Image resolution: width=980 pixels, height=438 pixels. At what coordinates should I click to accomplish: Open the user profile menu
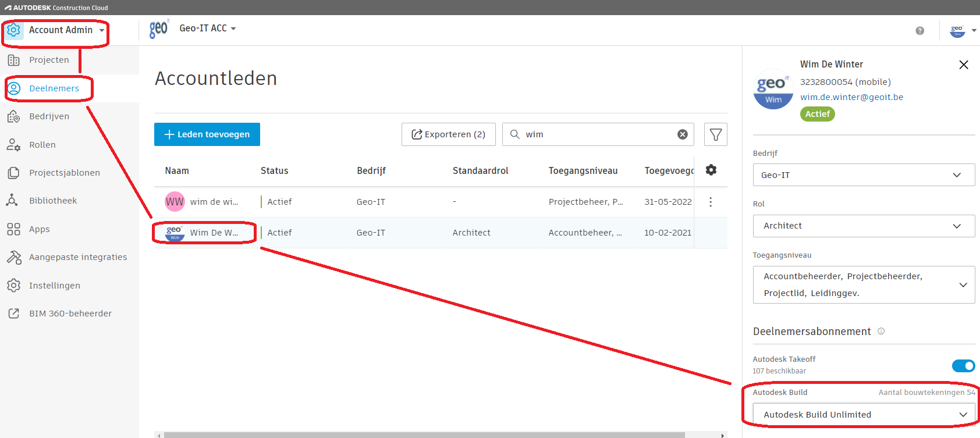coord(963,31)
